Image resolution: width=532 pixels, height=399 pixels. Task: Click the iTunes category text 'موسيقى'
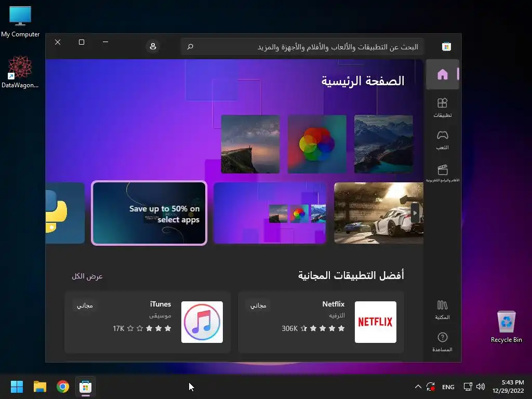(160, 315)
